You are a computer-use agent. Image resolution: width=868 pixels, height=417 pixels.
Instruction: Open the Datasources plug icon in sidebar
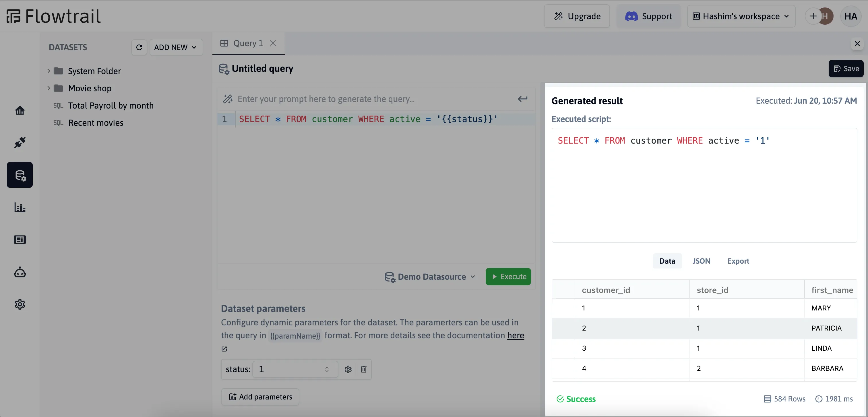click(20, 143)
